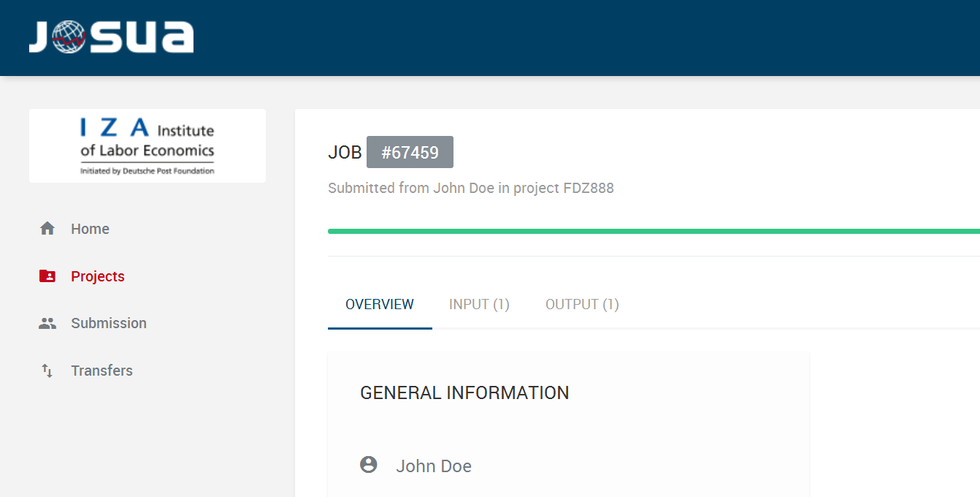Go to the Submission page

point(109,323)
